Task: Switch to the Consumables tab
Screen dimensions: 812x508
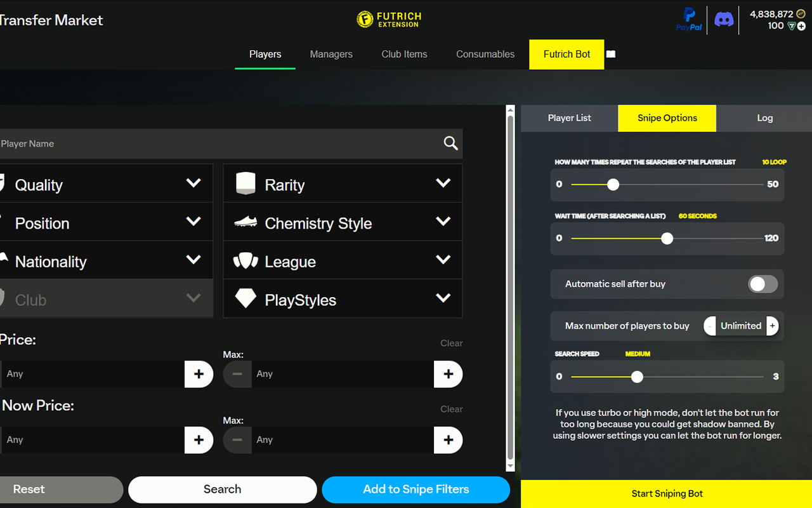Action: coord(485,54)
